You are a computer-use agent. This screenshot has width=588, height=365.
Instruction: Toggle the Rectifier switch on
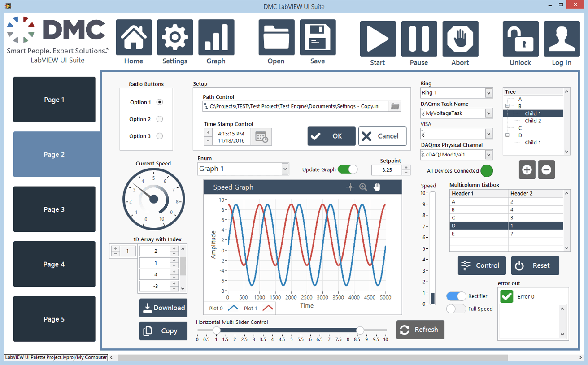456,296
